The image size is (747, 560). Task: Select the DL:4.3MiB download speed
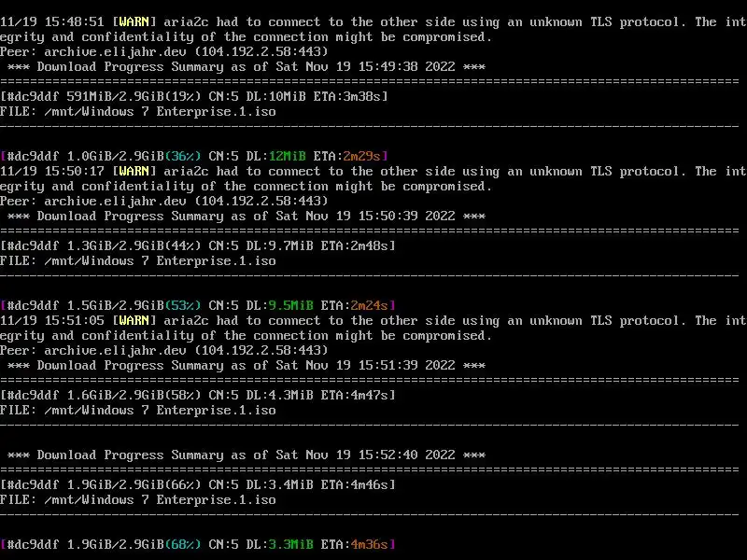(x=279, y=395)
